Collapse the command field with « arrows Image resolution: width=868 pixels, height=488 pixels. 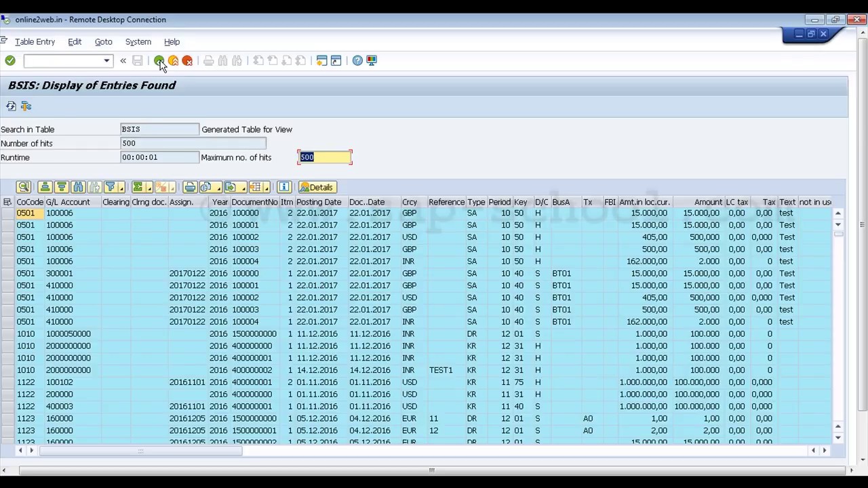pos(123,61)
